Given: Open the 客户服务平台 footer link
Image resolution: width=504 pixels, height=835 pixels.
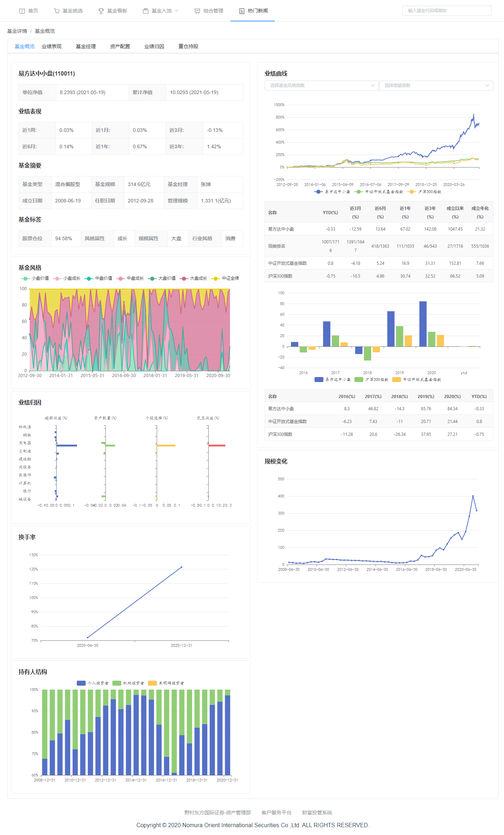Looking at the screenshot, I should click(x=276, y=813).
